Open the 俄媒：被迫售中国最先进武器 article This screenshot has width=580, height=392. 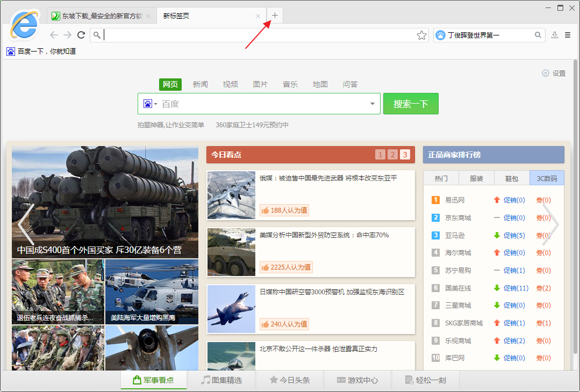(x=328, y=178)
